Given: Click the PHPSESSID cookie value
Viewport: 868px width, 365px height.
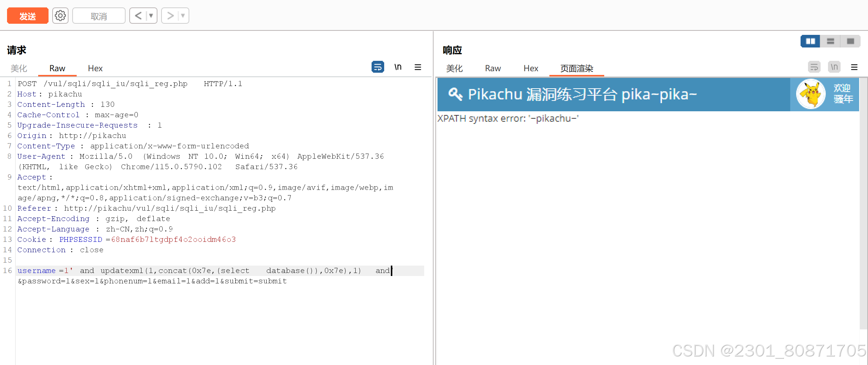Looking at the screenshot, I should pos(173,240).
